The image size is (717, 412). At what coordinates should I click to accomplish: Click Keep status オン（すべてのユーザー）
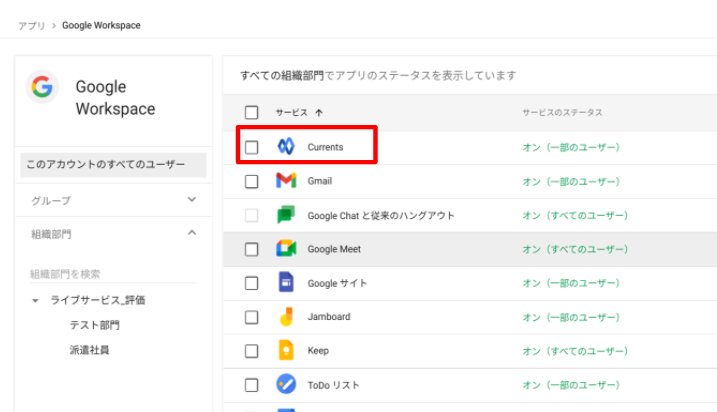(575, 351)
